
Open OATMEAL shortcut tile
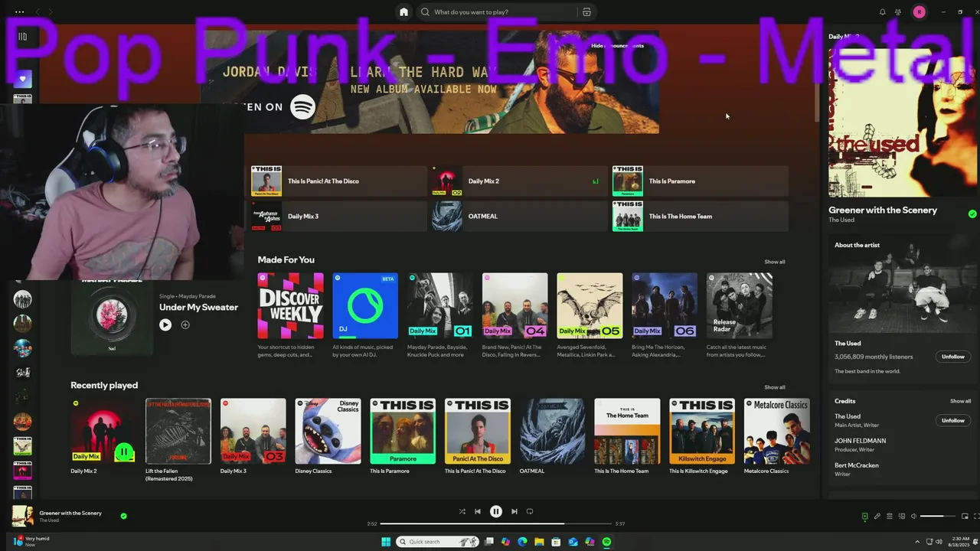pyautogui.click(x=519, y=217)
